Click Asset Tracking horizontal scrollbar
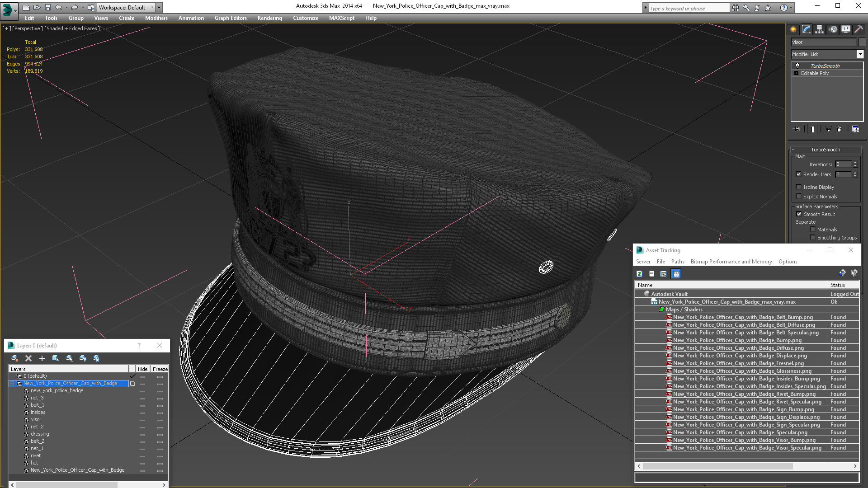 coord(717,466)
